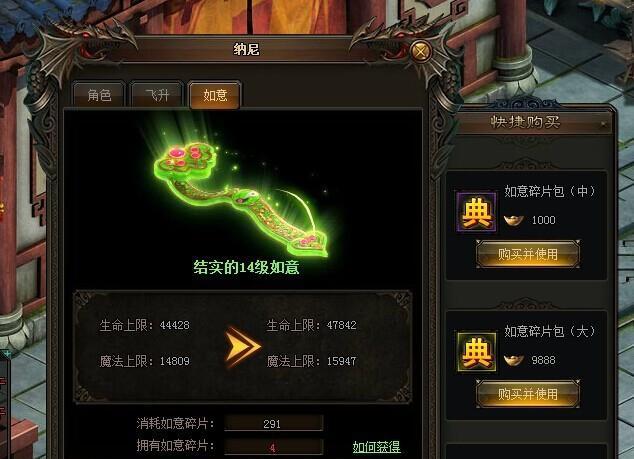634x459 pixels.
Task: Click the 消耗如意碎片 value field showing 291
Action: pos(273,423)
